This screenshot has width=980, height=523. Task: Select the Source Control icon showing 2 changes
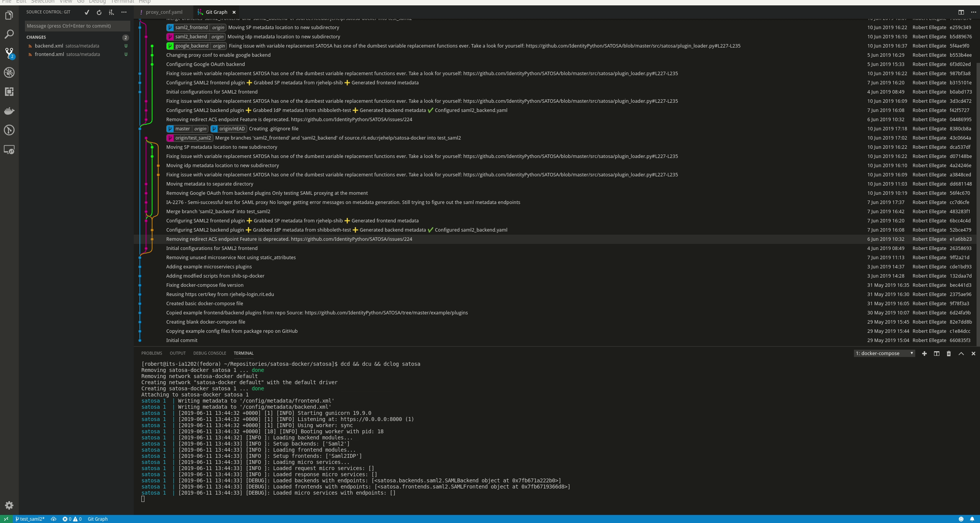[9, 54]
